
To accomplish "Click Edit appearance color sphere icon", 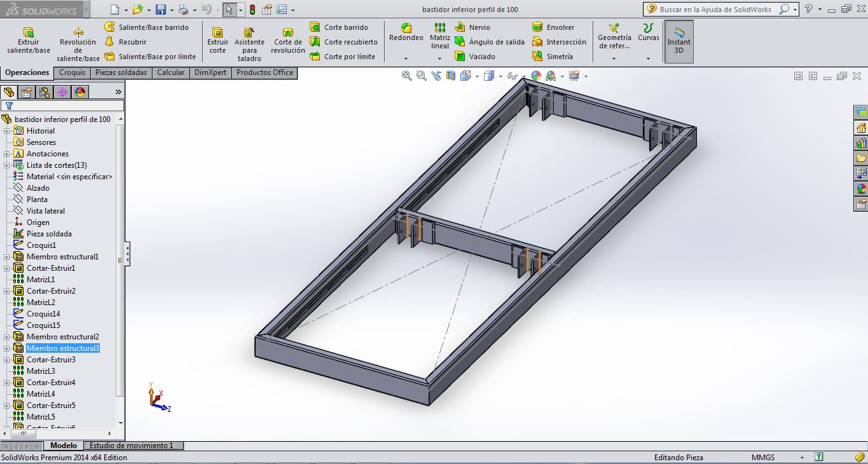I will point(535,76).
